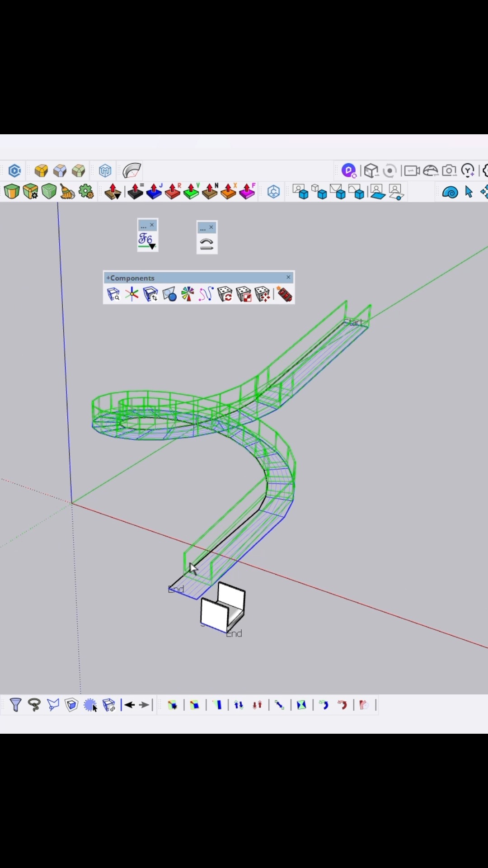Click the funnel filter icon in bottom toolbar
The height and width of the screenshot is (868, 488).
(15, 705)
